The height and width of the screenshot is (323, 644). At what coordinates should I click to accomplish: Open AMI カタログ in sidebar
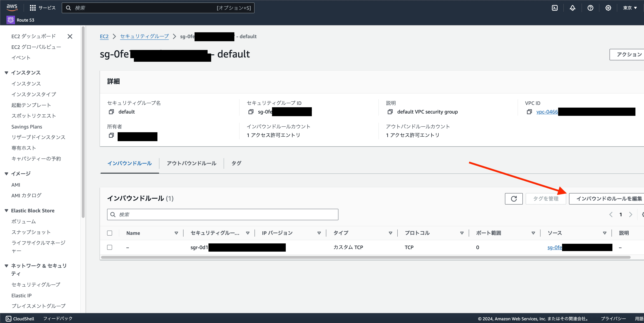click(x=26, y=196)
